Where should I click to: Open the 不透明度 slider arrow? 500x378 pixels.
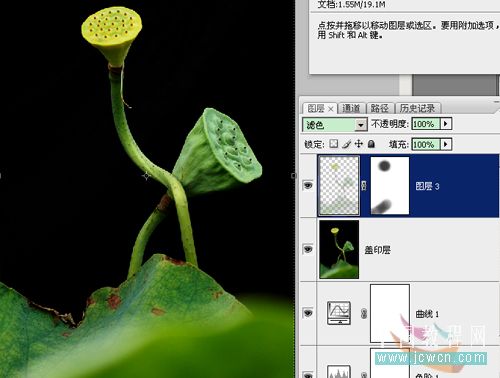pyautogui.click(x=446, y=124)
